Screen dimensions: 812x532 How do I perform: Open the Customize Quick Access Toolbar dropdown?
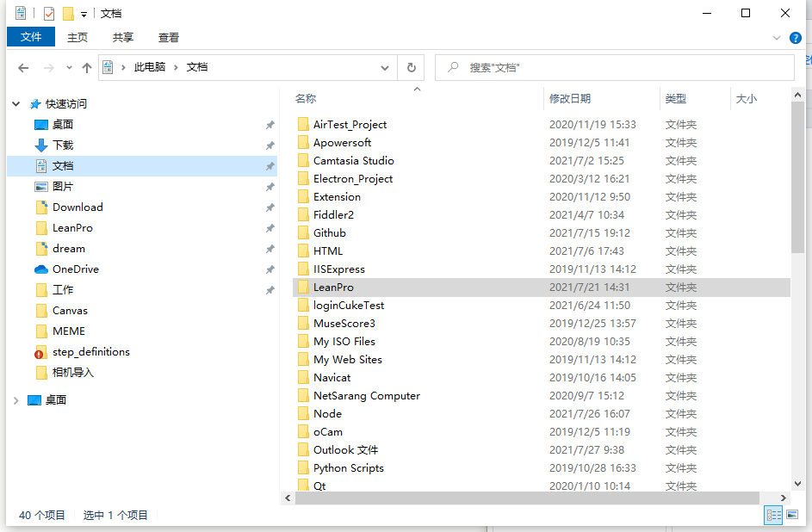[84, 14]
